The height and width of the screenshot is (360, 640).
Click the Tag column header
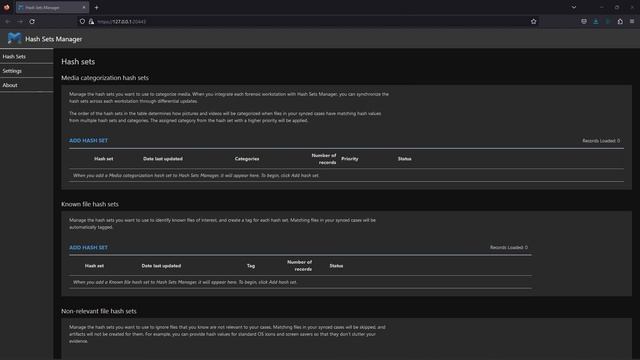(251, 266)
